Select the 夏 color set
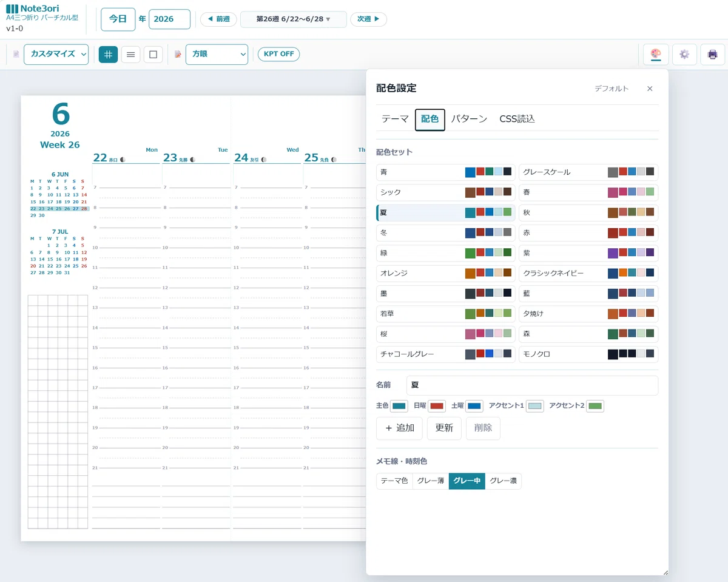 coord(446,212)
